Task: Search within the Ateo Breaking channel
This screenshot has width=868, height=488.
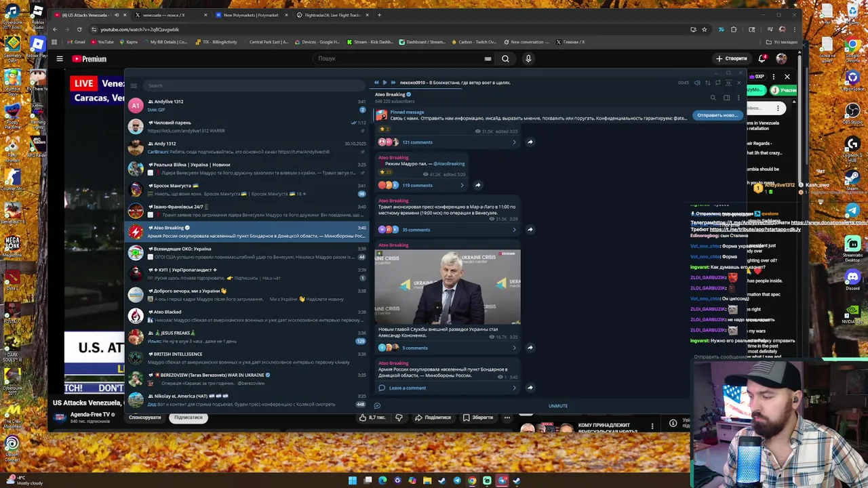Action: [x=713, y=98]
